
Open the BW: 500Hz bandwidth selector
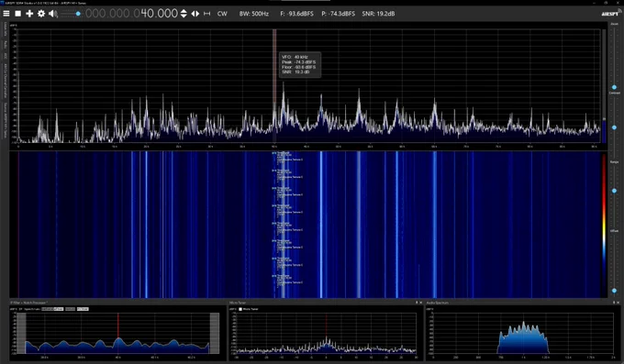pyautogui.click(x=254, y=14)
